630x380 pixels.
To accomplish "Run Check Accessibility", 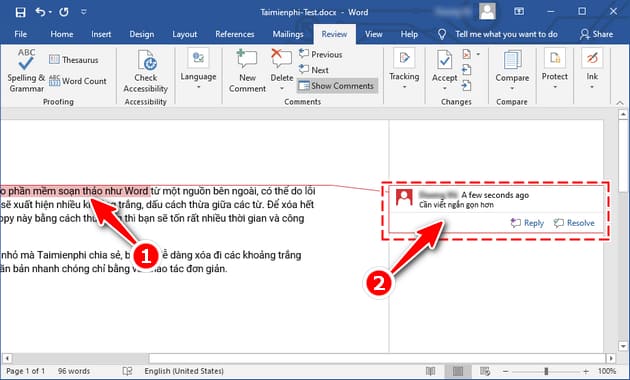I will 145,72.
